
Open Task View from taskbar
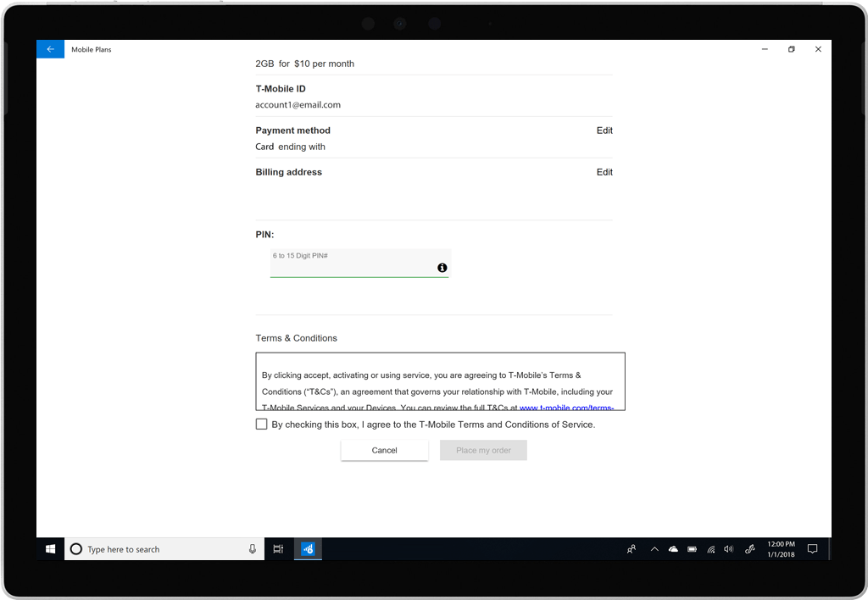point(278,549)
